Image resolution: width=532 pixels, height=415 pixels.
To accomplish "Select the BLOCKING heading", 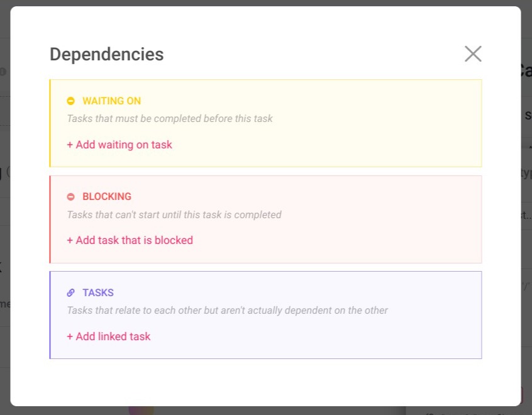I will (x=107, y=196).
